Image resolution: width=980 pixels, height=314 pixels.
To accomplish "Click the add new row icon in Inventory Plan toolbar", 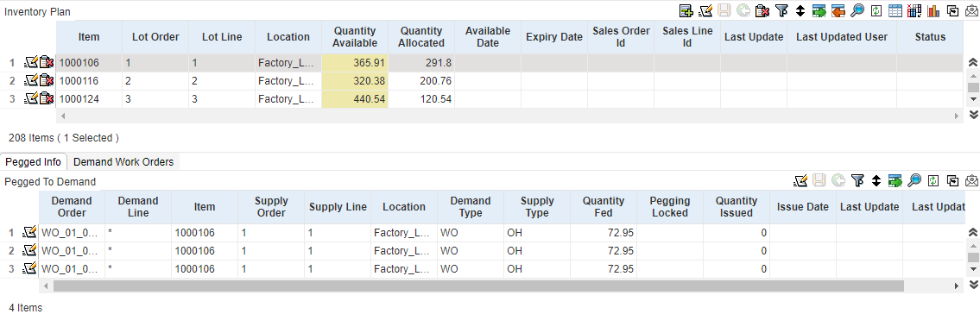I will tap(686, 10).
